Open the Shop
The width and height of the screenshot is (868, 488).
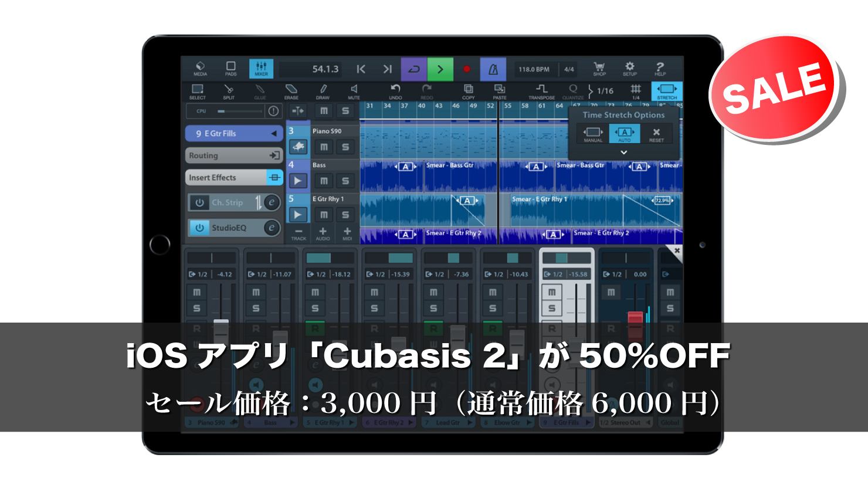(599, 69)
